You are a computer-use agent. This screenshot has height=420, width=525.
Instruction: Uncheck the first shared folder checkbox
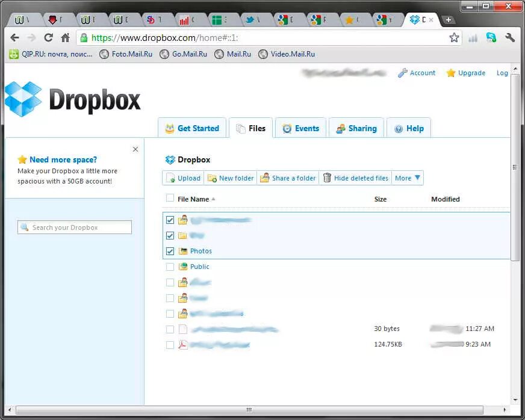pyautogui.click(x=170, y=220)
